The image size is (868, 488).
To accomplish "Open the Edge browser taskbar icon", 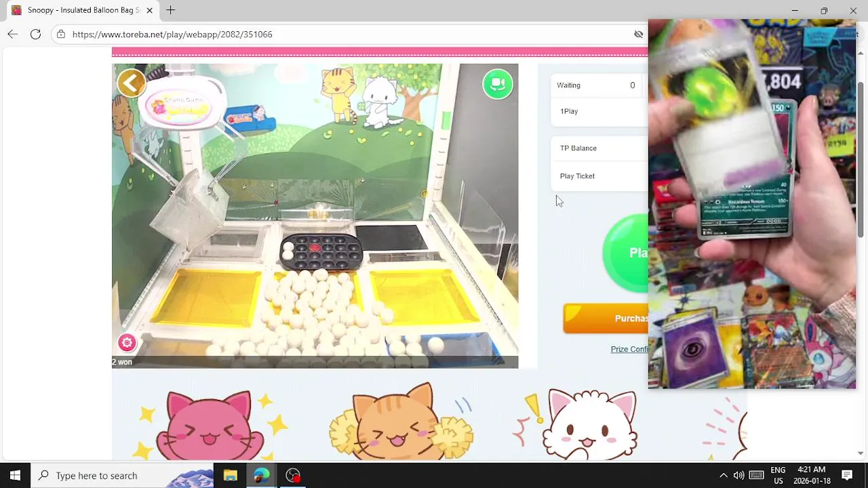I will click(x=262, y=475).
